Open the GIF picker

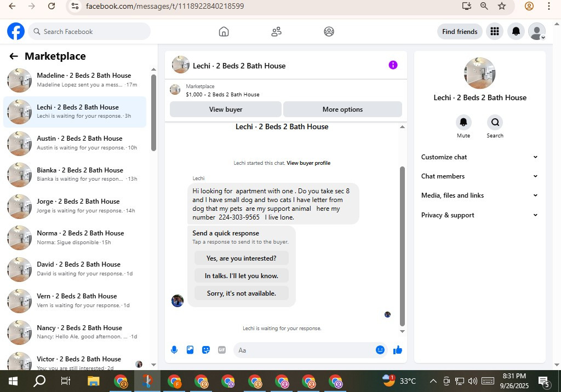pos(222,350)
